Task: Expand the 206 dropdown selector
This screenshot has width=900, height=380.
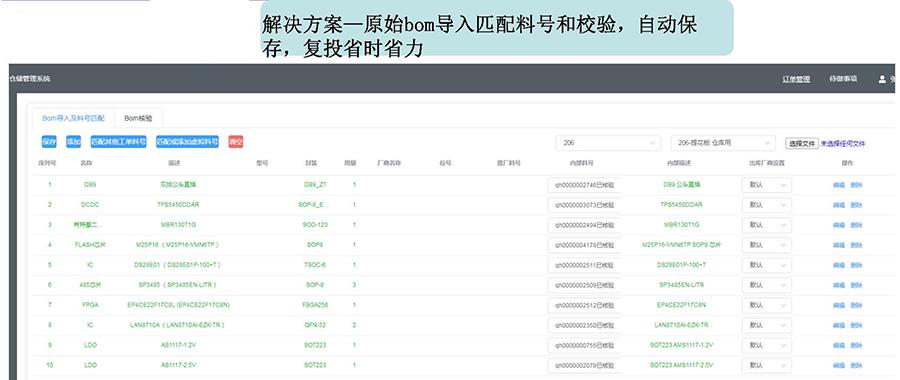Action: click(x=608, y=143)
